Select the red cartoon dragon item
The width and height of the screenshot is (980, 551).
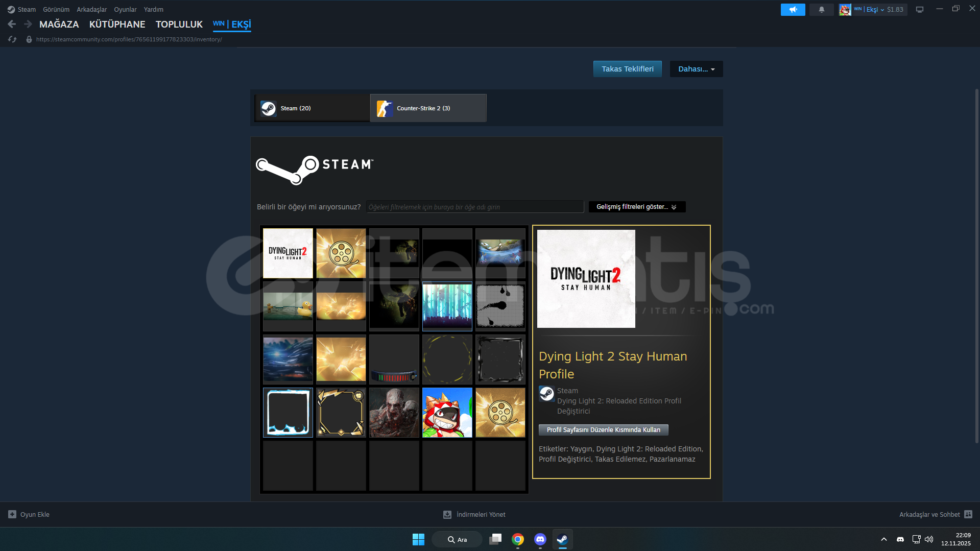click(447, 413)
